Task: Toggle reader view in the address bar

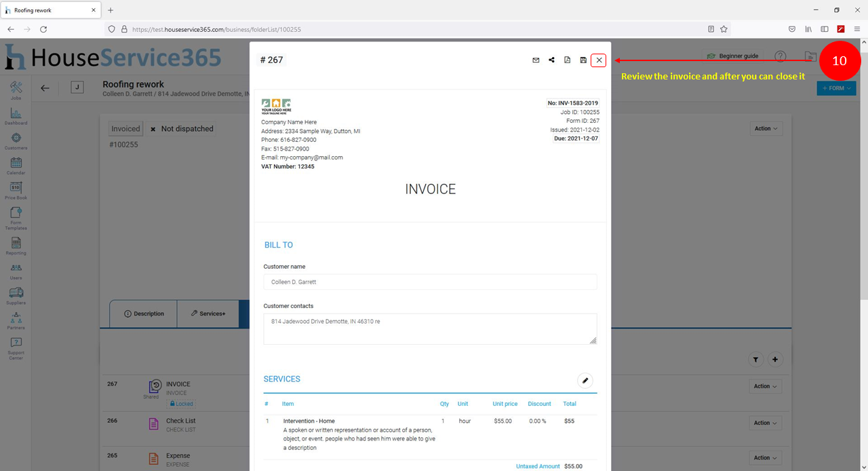Action: tap(711, 29)
